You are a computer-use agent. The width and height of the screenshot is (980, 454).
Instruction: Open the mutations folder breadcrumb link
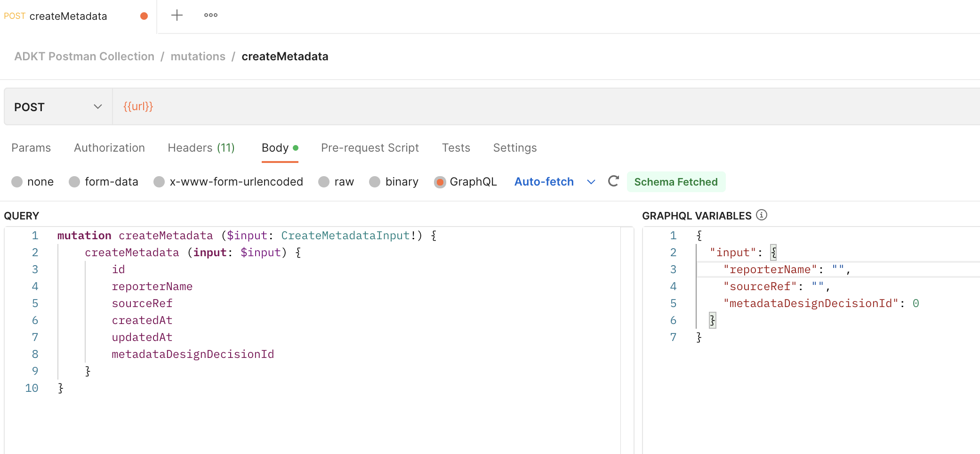pyautogui.click(x=198, y=56)
